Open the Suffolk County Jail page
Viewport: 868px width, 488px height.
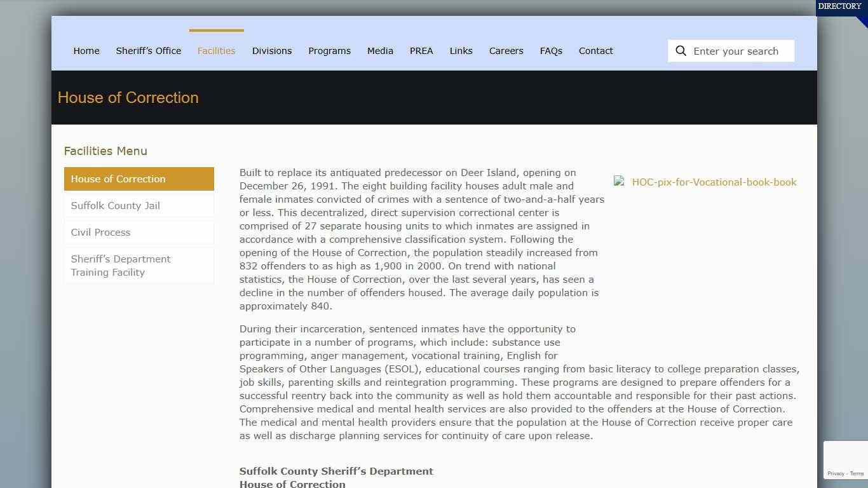(115, 205)
